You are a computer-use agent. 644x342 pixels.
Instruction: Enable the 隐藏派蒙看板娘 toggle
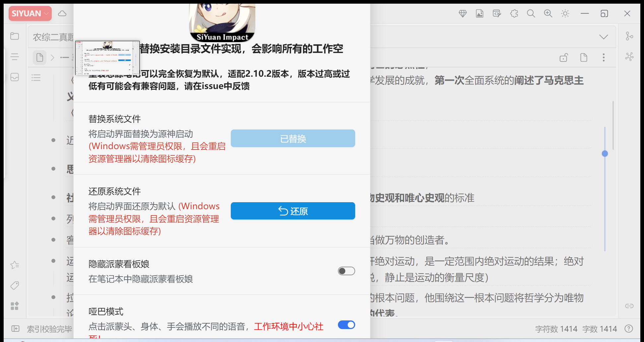[346, 271]
